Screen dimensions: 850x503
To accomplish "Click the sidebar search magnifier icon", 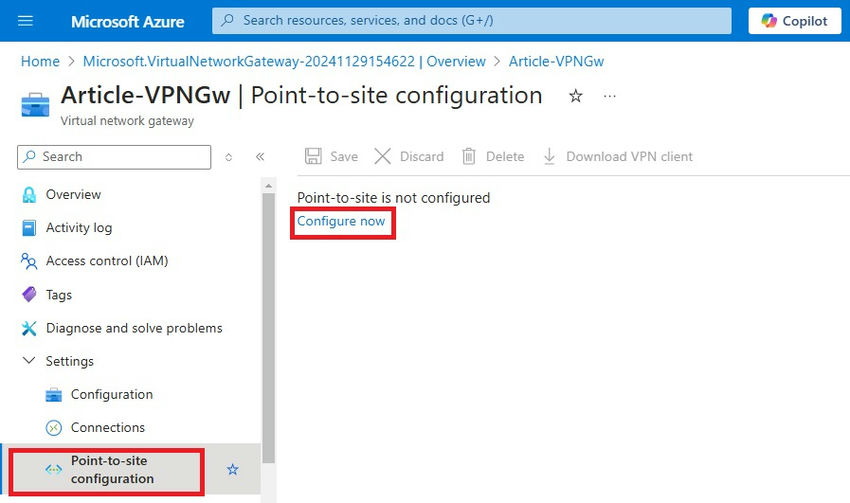I will pos(30,157).
